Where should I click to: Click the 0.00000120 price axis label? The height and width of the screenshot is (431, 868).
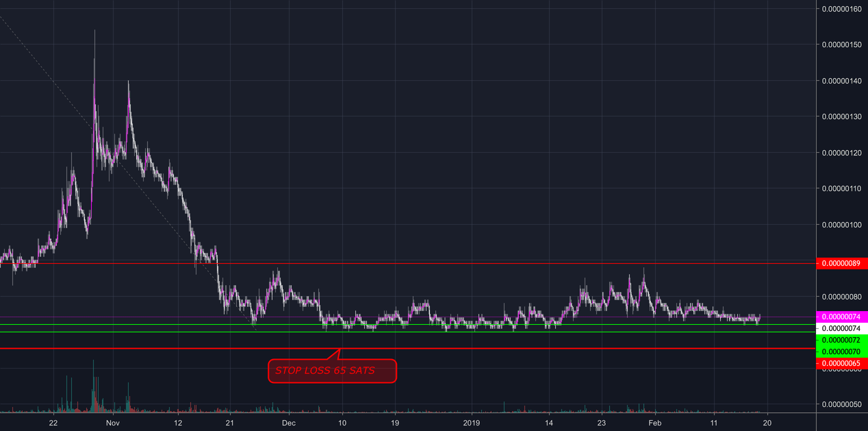(843, 153)
